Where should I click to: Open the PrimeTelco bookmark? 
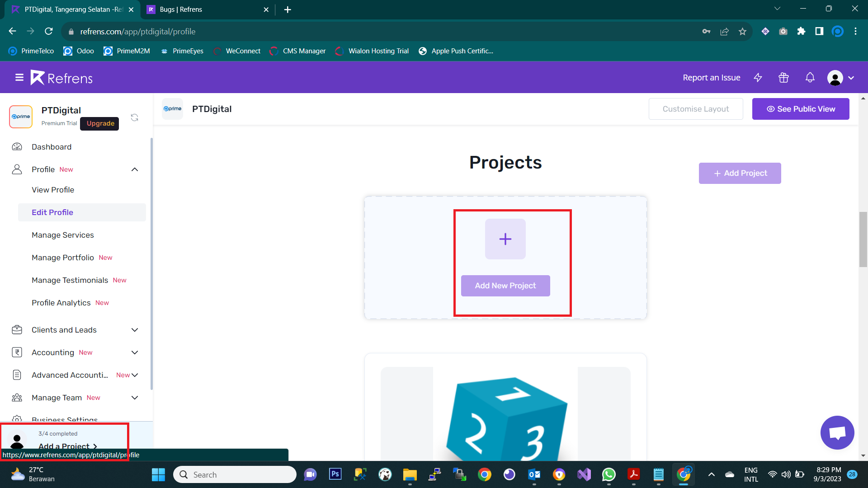[31, 51]
